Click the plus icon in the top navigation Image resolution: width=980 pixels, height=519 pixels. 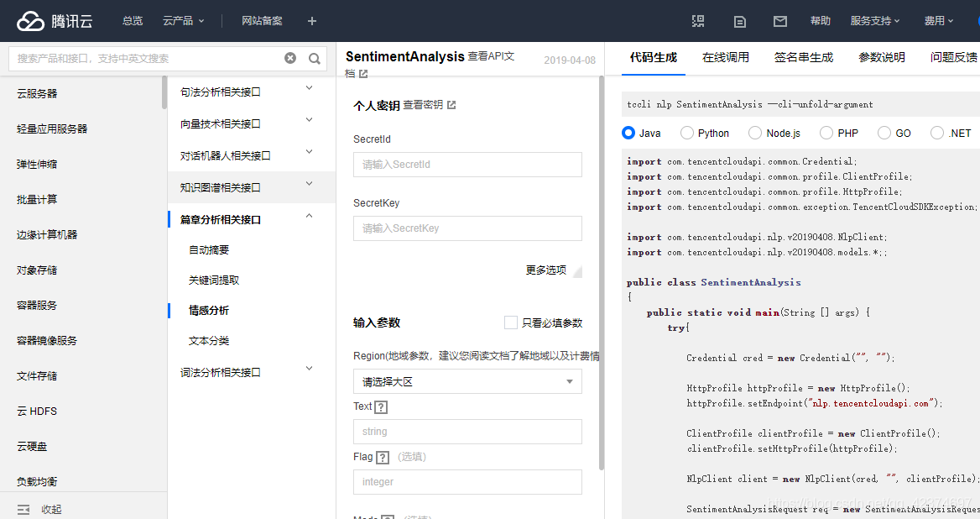coord(312,21)
